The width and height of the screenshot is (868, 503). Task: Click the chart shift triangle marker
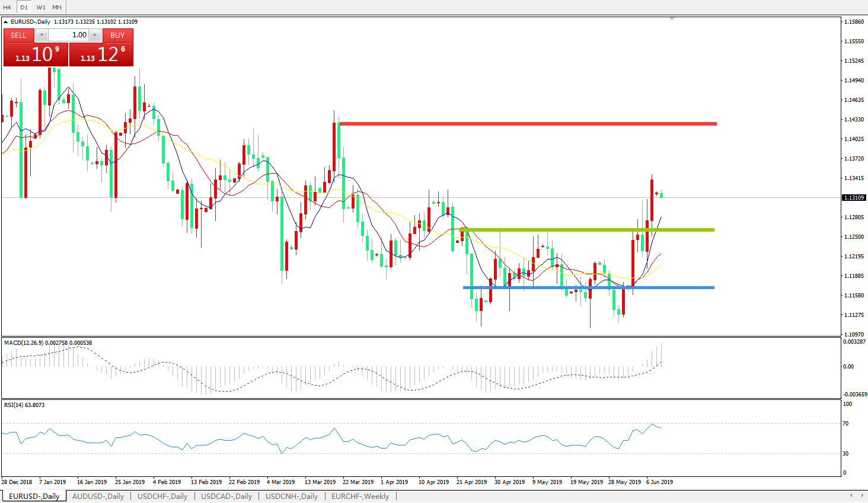[x=672, y=19]
